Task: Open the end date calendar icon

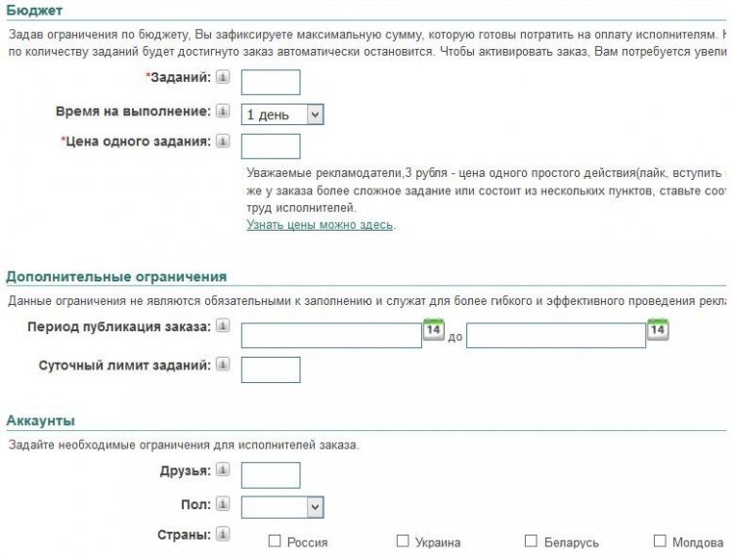Action: (x=658, y=329)
